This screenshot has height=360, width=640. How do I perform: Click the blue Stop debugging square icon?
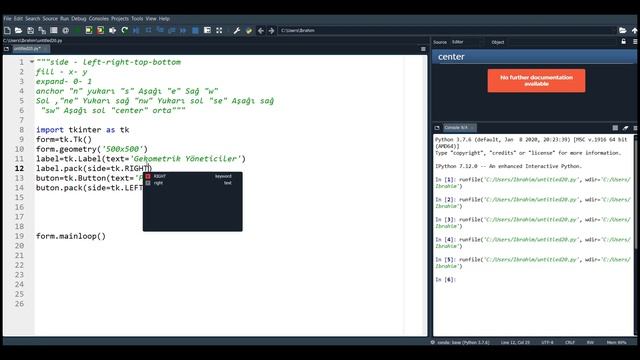[196, 31]
